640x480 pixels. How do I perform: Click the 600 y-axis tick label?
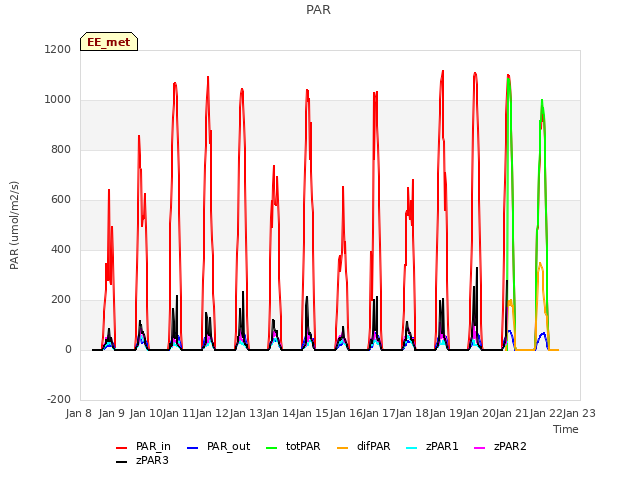point(61,200)
